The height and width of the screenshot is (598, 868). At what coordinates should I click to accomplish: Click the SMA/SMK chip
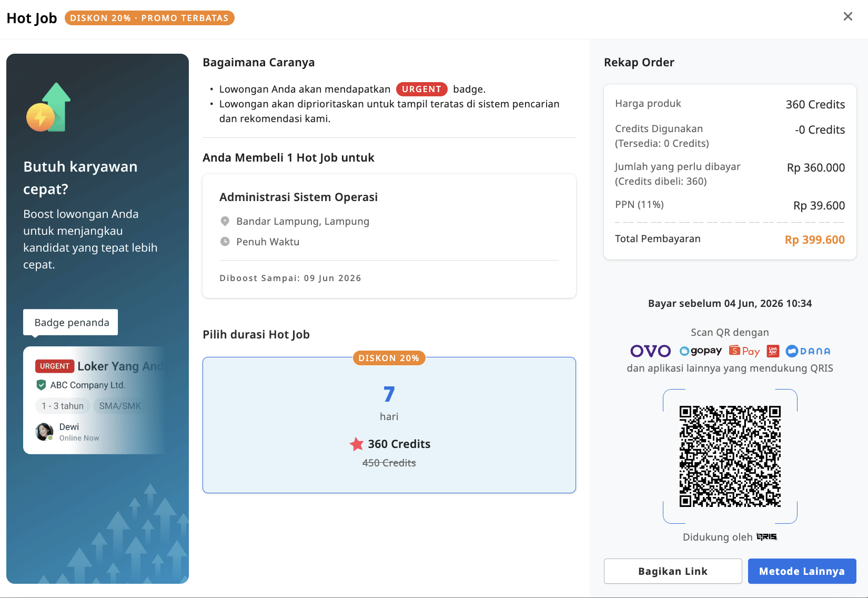coord(120,406)
